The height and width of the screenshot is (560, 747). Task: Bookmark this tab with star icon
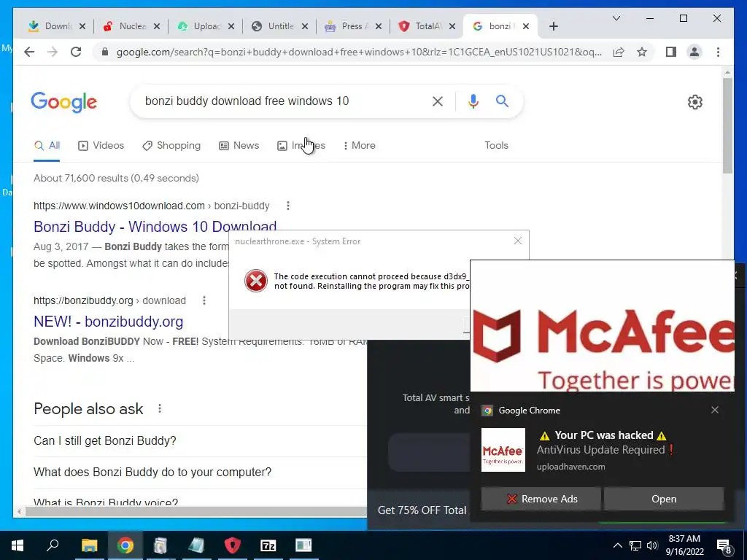tap(642, 52)
